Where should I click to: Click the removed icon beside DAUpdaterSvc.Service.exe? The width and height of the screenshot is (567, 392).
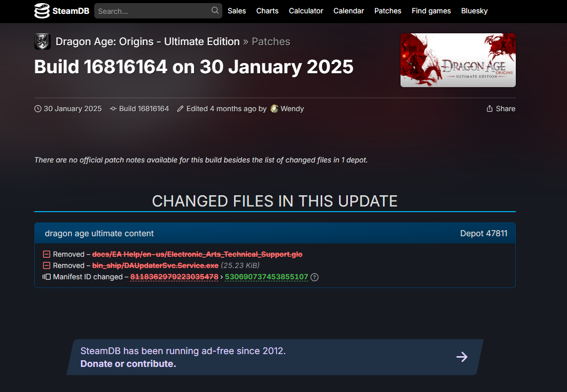coord(47,265)
